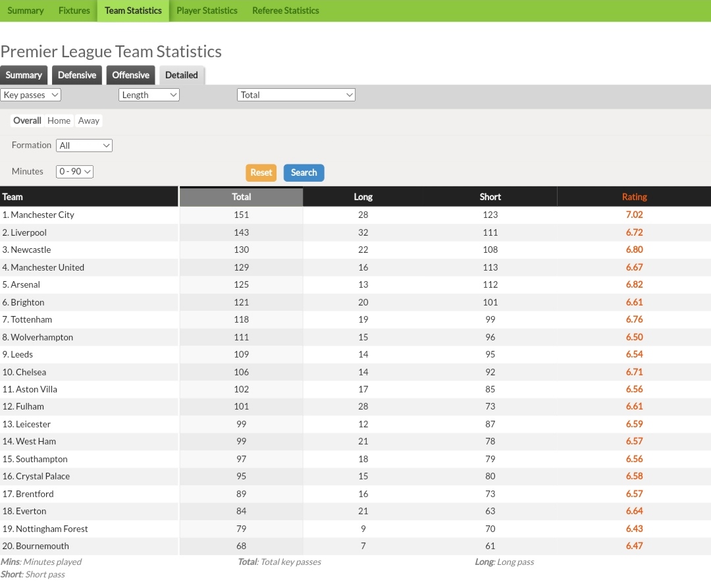This screenshot has height=588, width=711.
Task: Switch to Away matches view
Action: coord(88,120)
